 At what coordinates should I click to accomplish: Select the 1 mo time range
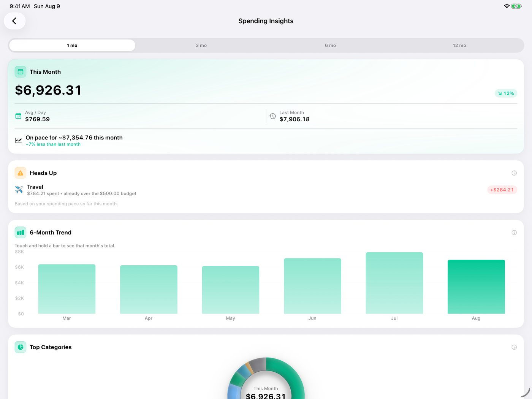coord(72,45)
